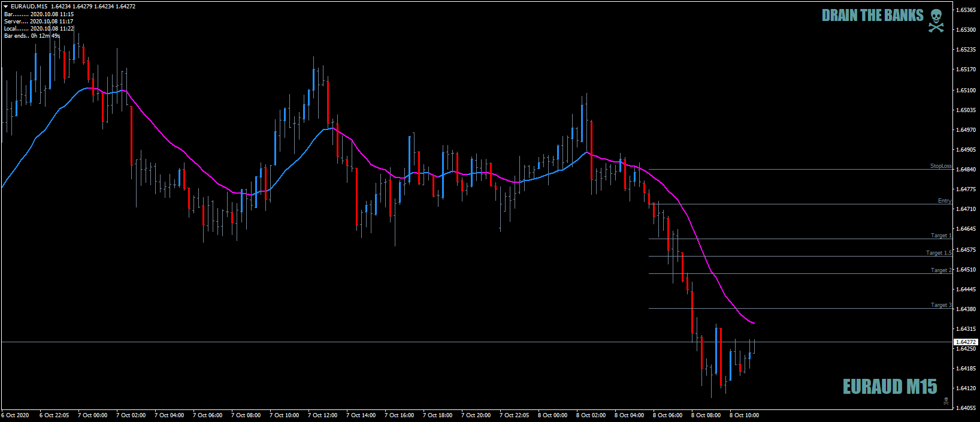Click the '8 Oct 10:00' time axis label

point(744,415)
